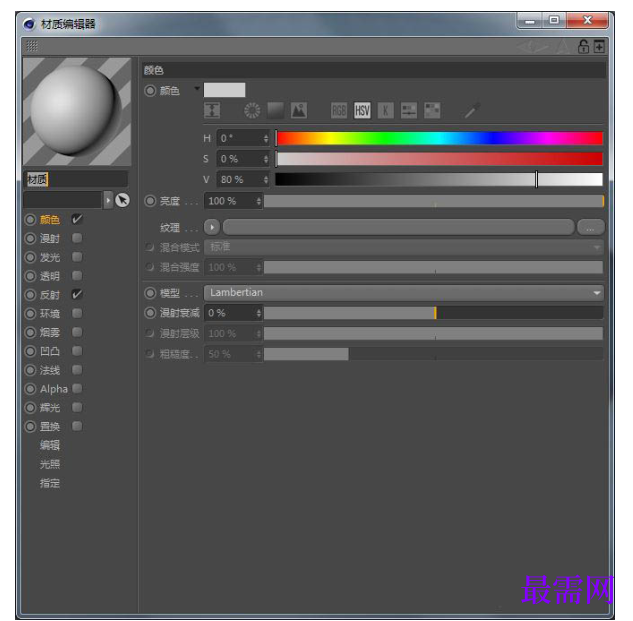633x621 pixels.
Task: Click the H value input field
Action: (x=240, y=138)
